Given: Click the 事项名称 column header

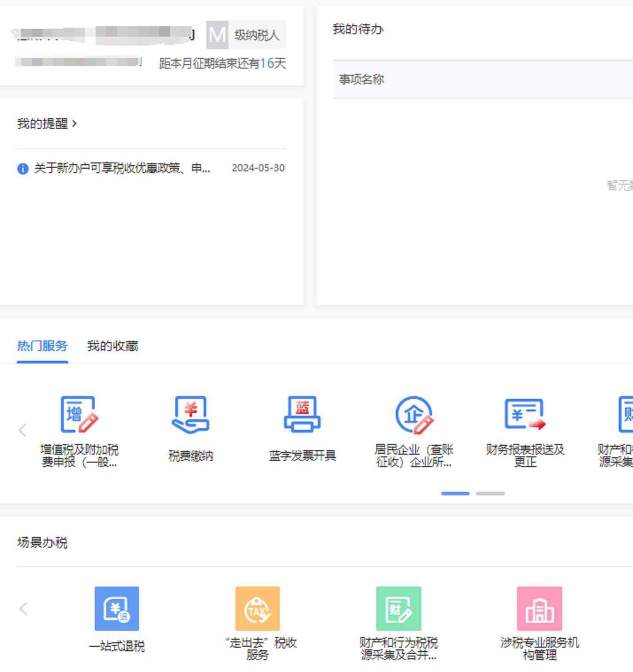Looking at the screenshot, I should [361, 79].
